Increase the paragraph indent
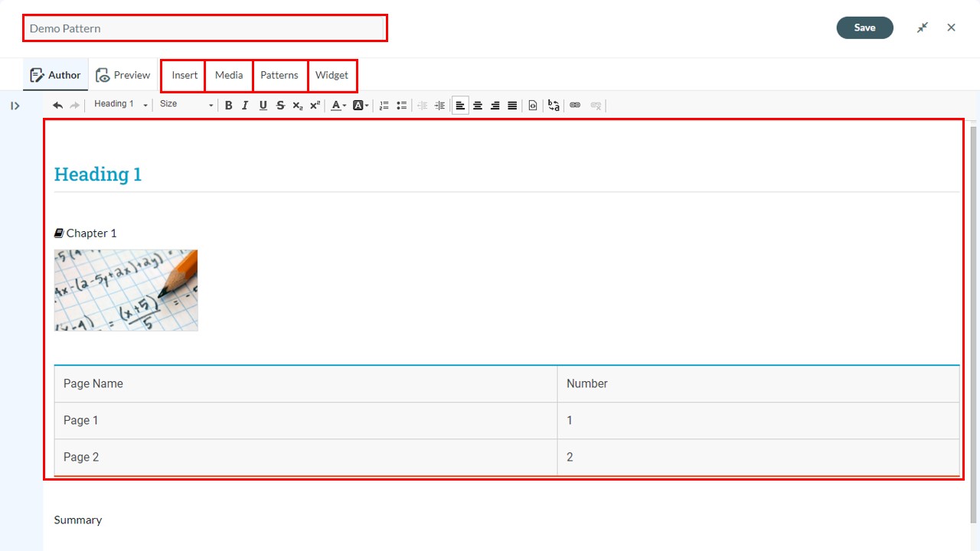Viewport: 980px width, 551px height. [439, 106]
